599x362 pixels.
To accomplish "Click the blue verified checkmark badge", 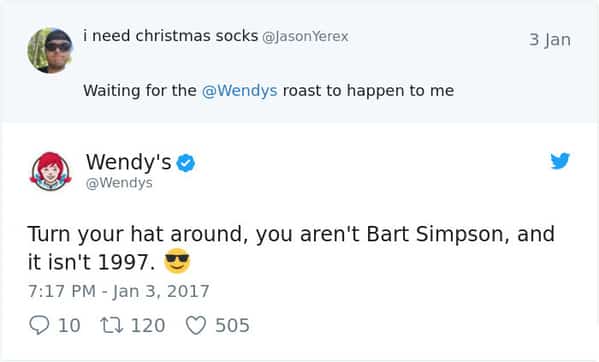I will (186, 163).
